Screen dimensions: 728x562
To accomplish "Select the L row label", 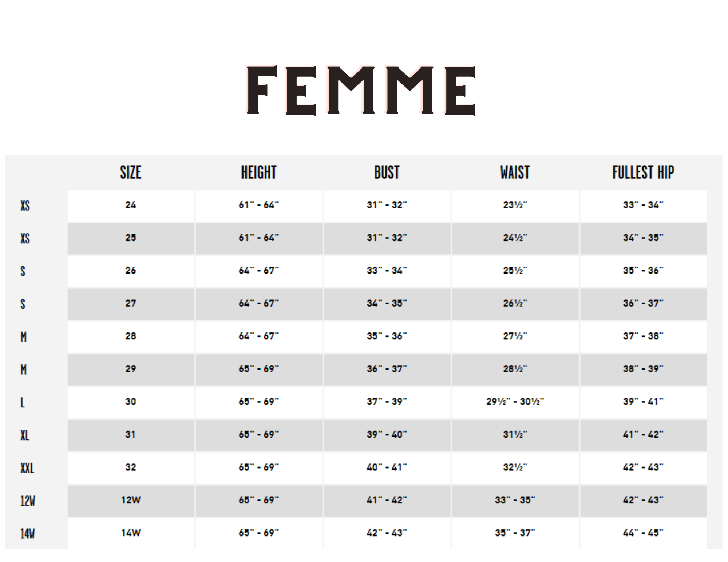I will coord(23,403).
